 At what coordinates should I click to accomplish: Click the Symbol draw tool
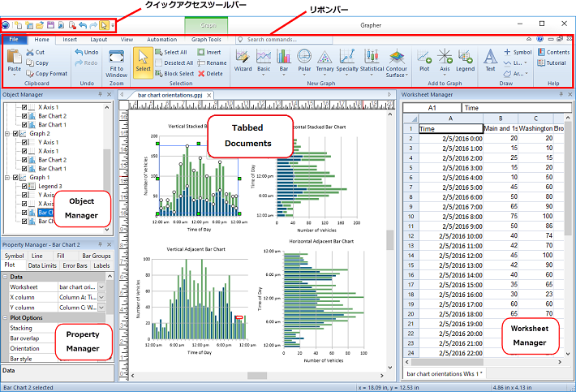pyautogui.click(x=518, y=52)
